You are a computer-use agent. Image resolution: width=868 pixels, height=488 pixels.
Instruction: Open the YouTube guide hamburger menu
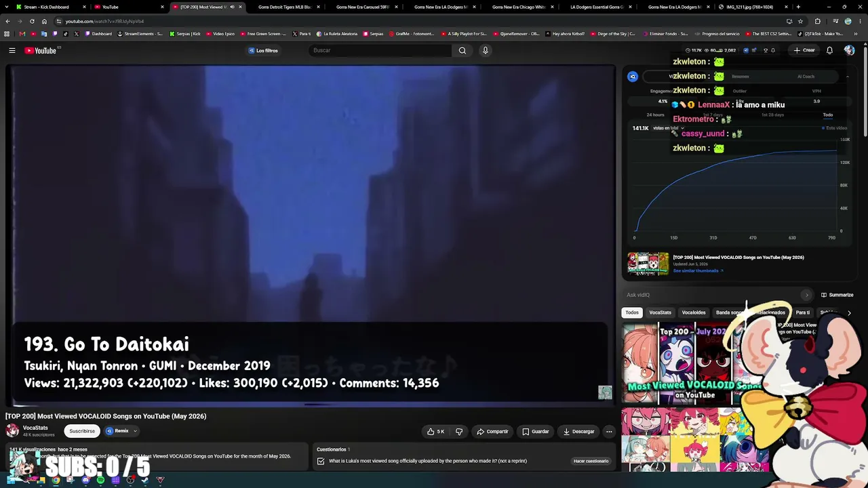pos(12,50)
